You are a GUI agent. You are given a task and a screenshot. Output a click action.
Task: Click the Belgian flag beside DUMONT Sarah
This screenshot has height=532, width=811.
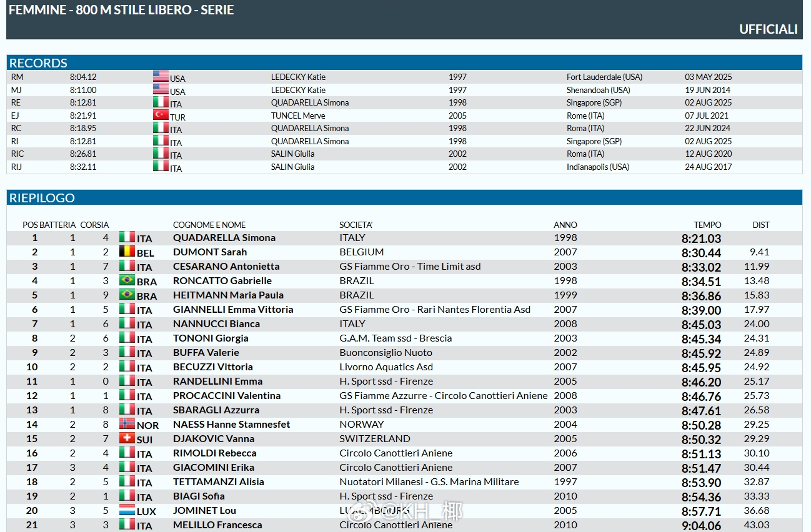[x=127, y=252]
